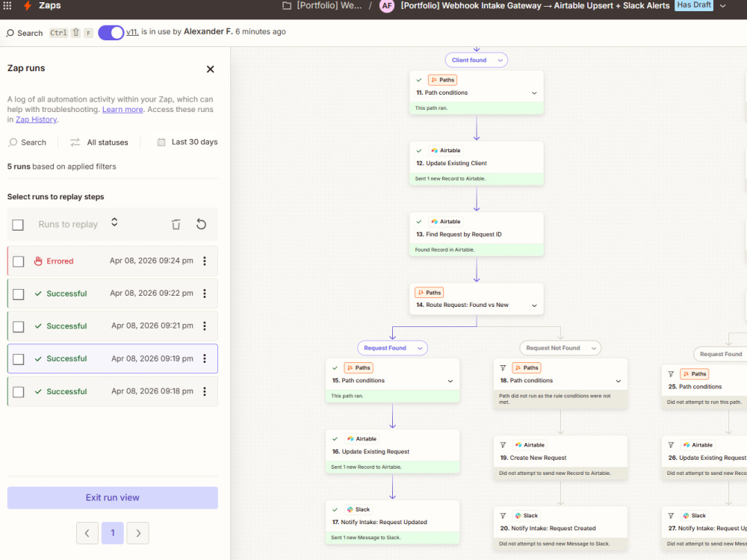747x560 pixels.
Task: Check the Successful 09:19 pm run checkbox
Action: click(x=18, y=359)
